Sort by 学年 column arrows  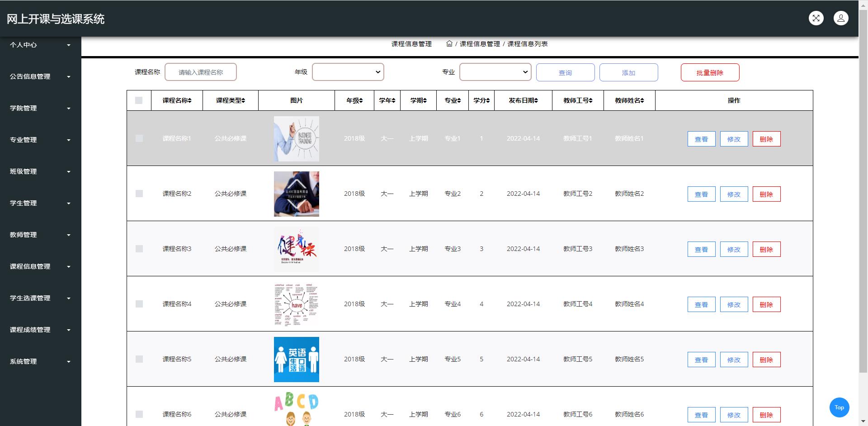(393, 100)
